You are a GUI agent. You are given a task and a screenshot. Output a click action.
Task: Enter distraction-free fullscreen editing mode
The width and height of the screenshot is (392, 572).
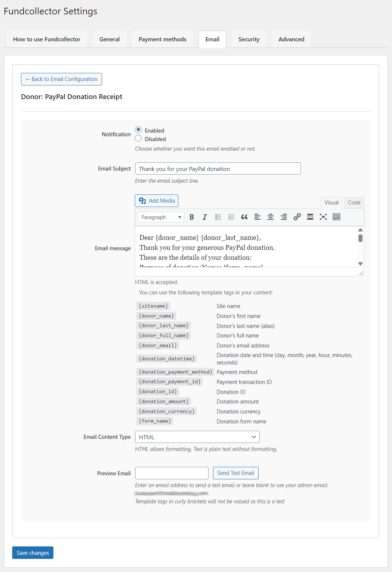(x=323, y=217)
